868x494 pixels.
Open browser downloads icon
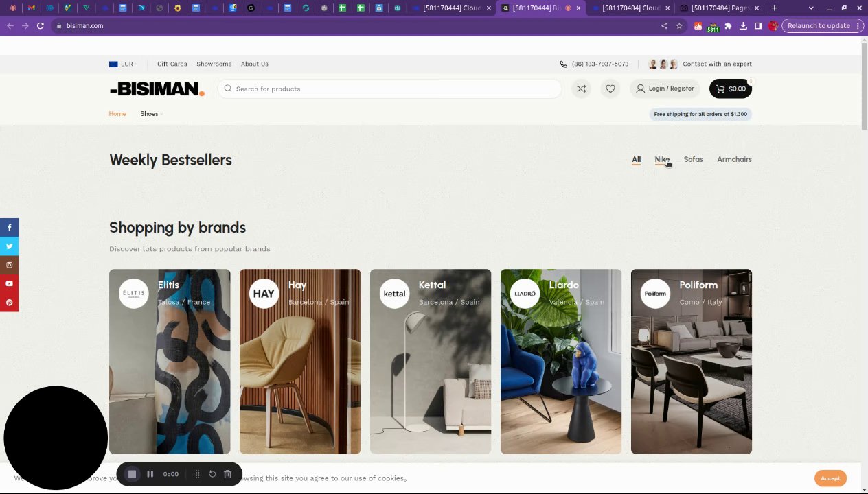(743, 25)
